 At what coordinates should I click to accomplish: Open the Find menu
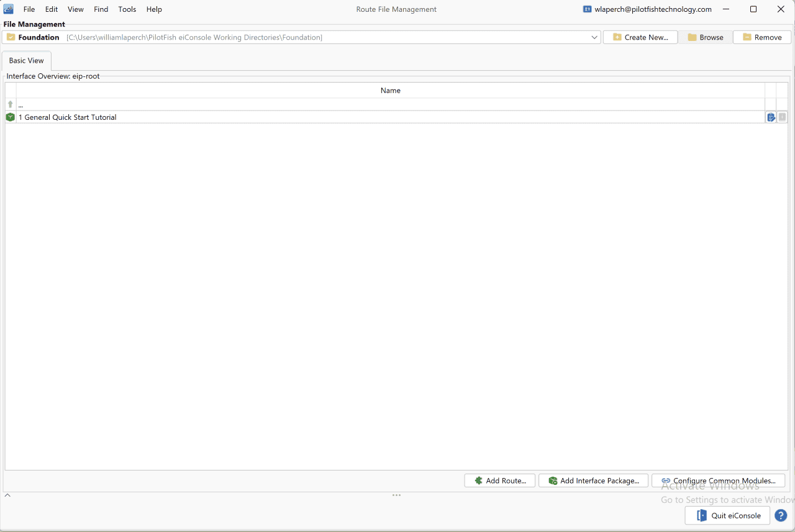(101, 9)
